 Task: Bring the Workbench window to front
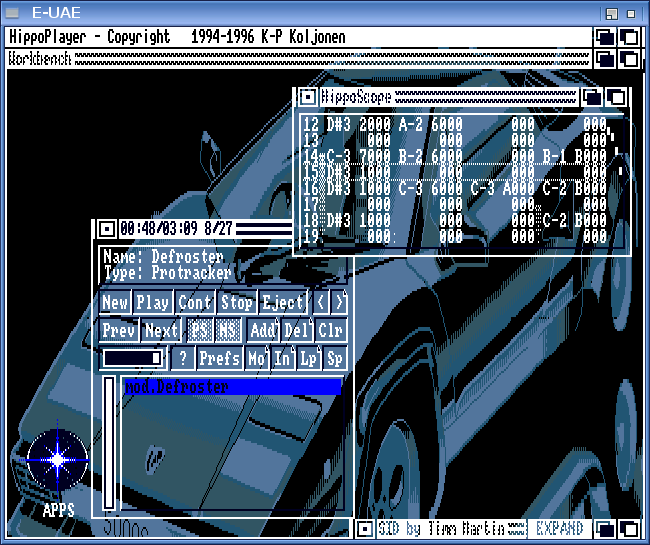click(630, 59)
